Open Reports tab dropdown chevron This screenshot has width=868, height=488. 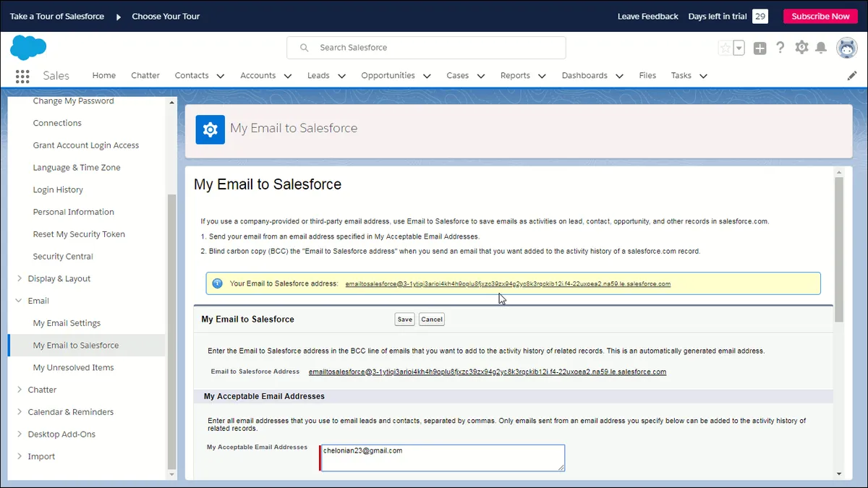click(542, 76)
